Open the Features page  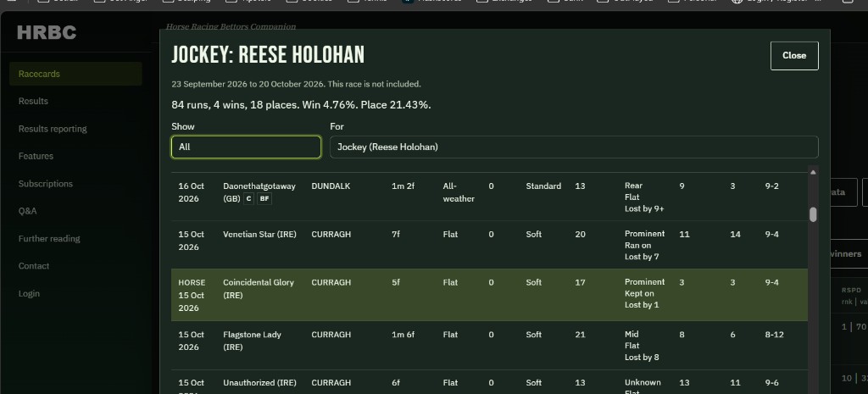(x=36, y=156)
